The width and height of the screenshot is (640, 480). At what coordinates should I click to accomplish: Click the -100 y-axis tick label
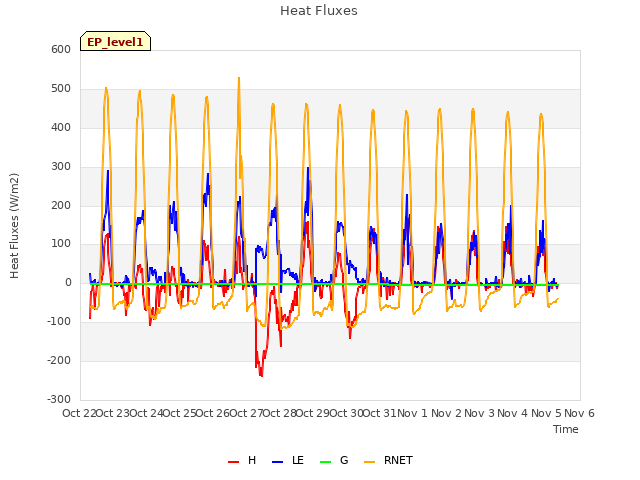pyautogui.click(x=59, y=322)
